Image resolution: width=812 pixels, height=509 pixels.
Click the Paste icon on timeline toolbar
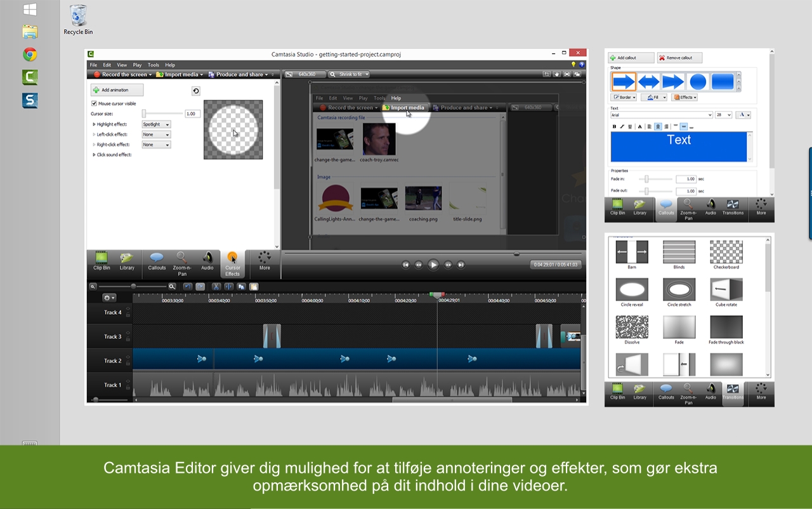click(254, 287)
